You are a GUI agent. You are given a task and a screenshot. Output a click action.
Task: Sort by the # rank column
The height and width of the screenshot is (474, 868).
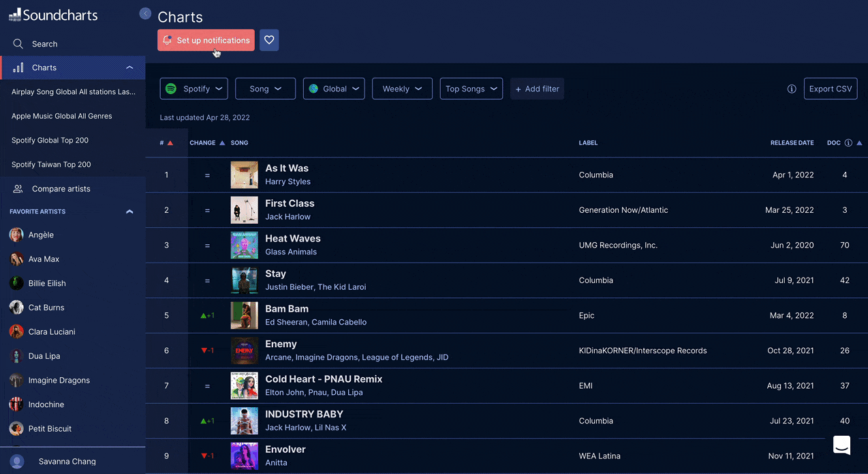pos(166,143)
